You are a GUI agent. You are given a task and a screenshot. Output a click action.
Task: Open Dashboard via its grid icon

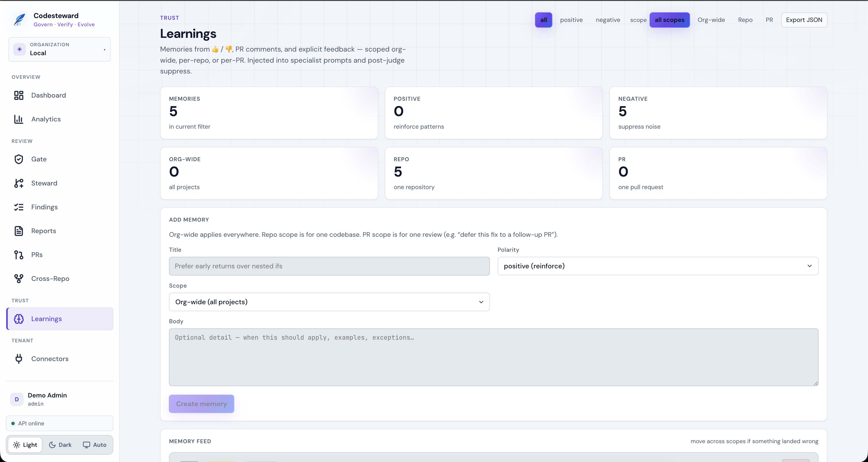(19, 95)
